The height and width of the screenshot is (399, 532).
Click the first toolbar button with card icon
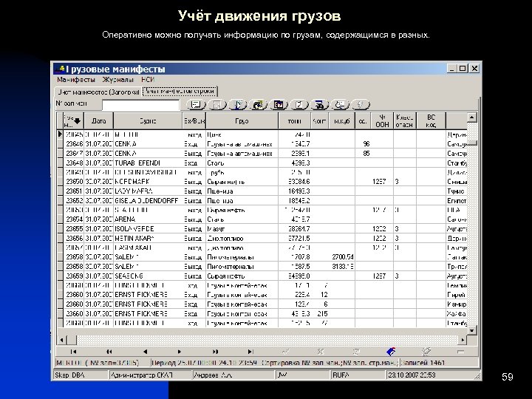(x=196, y=105)
